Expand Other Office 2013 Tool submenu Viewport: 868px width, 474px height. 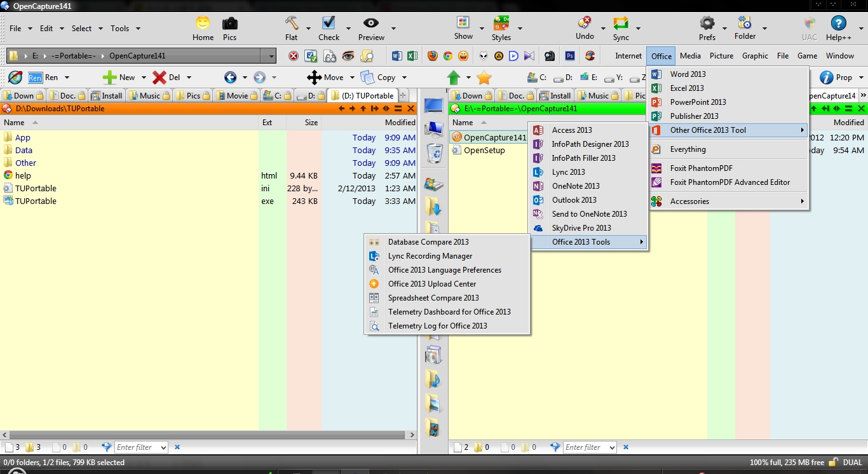pos(729,130)
